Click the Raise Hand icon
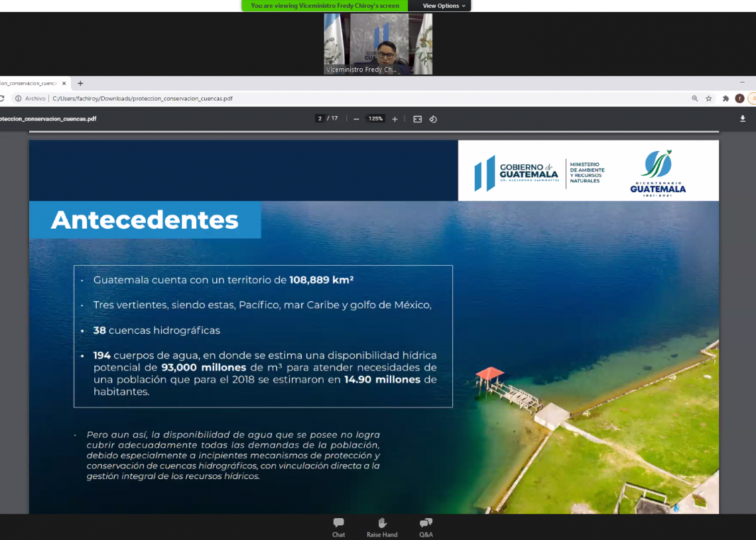This screenshot has height=540, width=756. (x=382, y=527)
